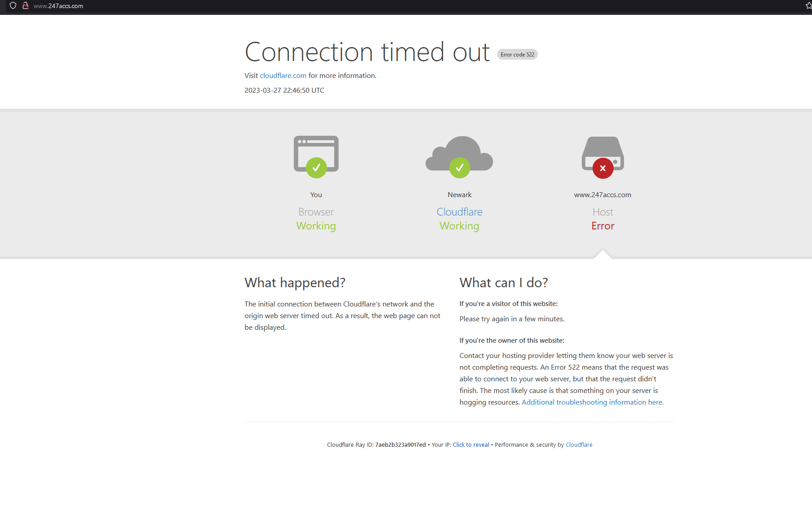The width and height of the screenshot is (812, 509).
Task: Reveal your IP with Click to reveal
Action: (471, 444)
